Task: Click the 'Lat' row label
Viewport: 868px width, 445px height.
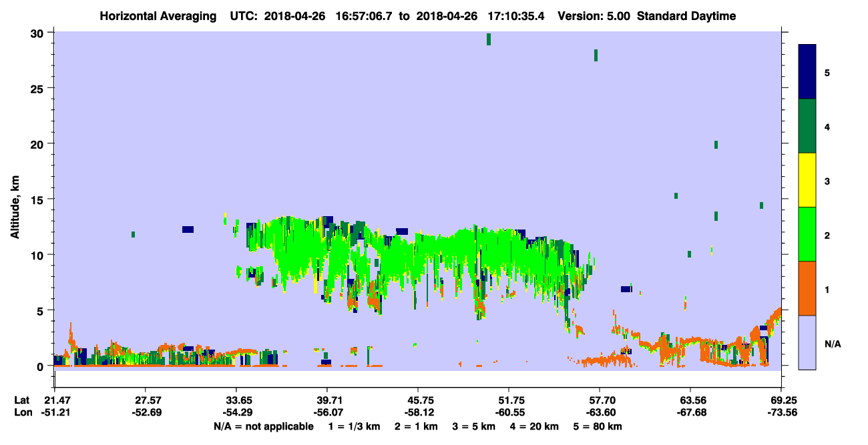Action: (21, 400)
